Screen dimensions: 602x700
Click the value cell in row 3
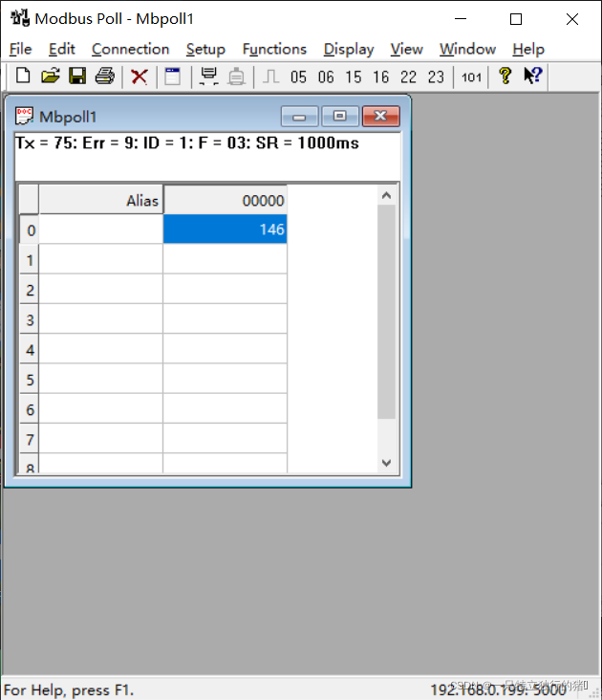click(x=226, y=318)
